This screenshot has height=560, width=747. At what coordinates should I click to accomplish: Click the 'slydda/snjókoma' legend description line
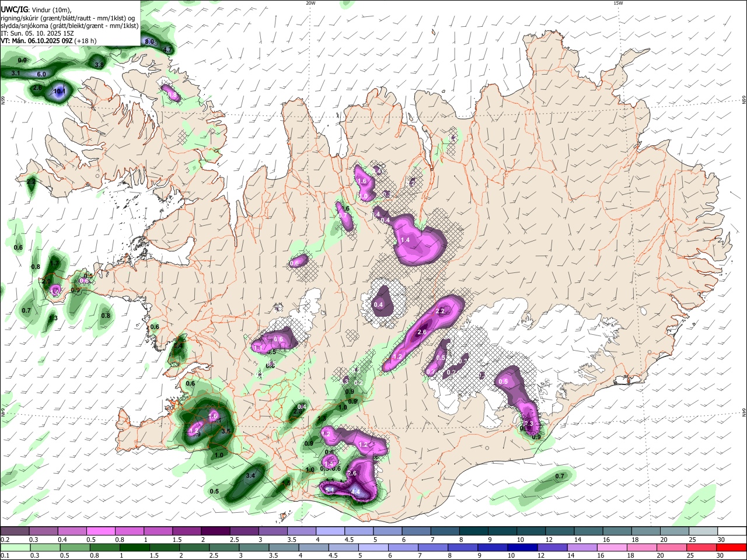pyautogui.click(x=70, y=26)
